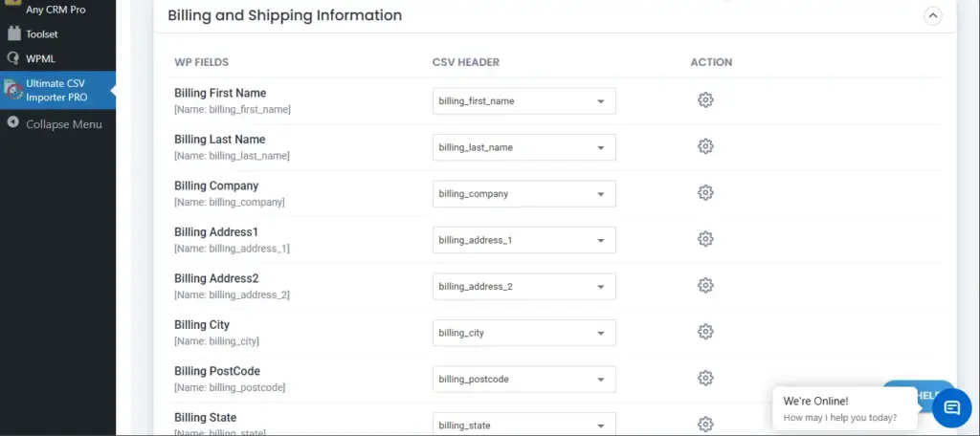Open Any CRM Pro menu item
Viewport: 980px width, 436px height.
click(57, 10)
